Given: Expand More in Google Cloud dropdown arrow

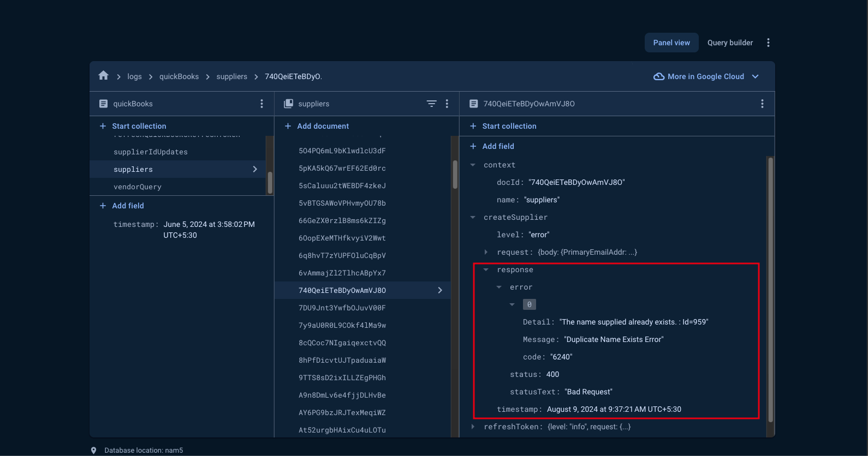Looking at the screenshot, I should point(756,76).
